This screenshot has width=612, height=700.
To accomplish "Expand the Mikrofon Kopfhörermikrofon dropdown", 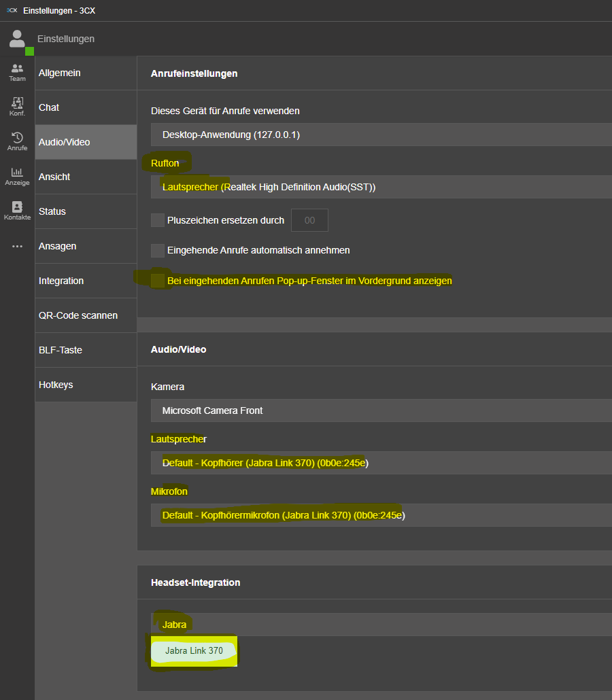I will click(381, 515).
